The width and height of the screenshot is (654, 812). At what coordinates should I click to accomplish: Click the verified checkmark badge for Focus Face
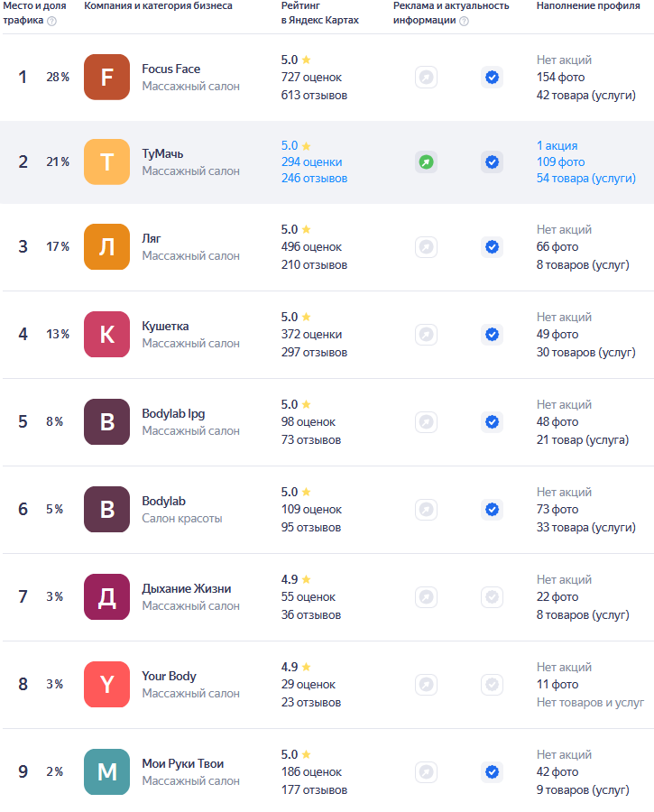click(492, 78)
